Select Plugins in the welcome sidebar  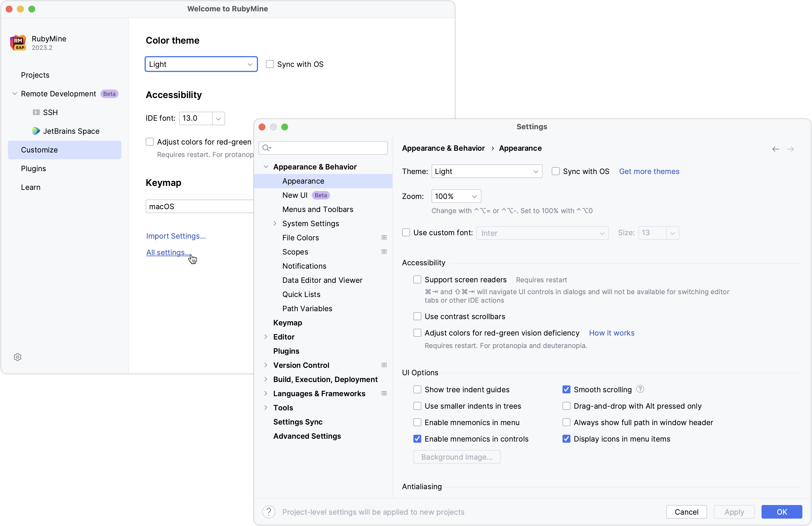(33, 169)
